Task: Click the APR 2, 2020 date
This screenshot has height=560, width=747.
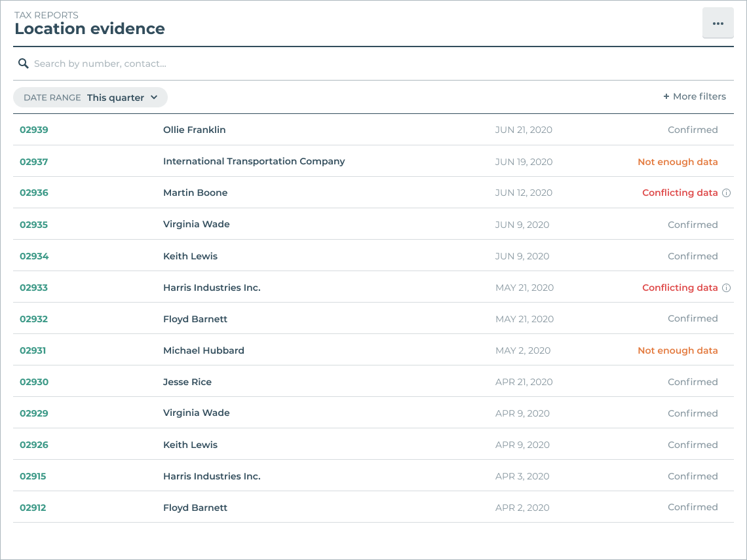Action: point(522,508)
